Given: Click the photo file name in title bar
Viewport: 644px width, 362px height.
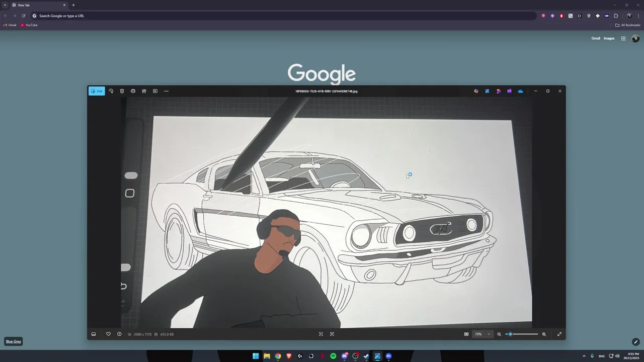Looking at the screenshot, I should pos(327,92).
